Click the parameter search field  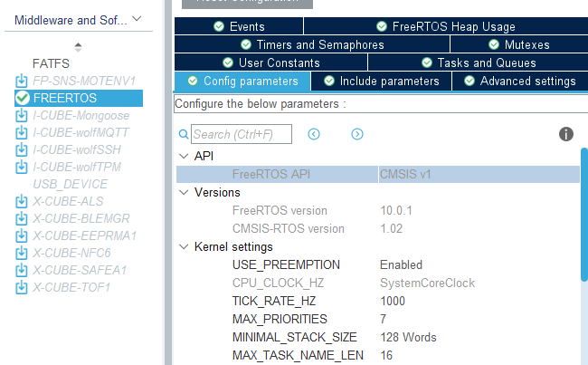pos(242,134)
